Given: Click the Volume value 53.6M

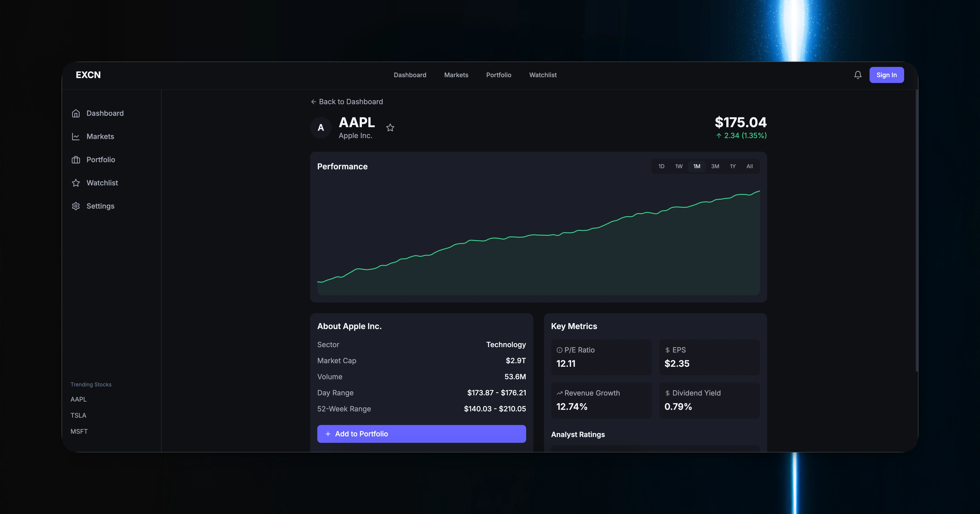Looking at the screenshot, I should point(515,377).
